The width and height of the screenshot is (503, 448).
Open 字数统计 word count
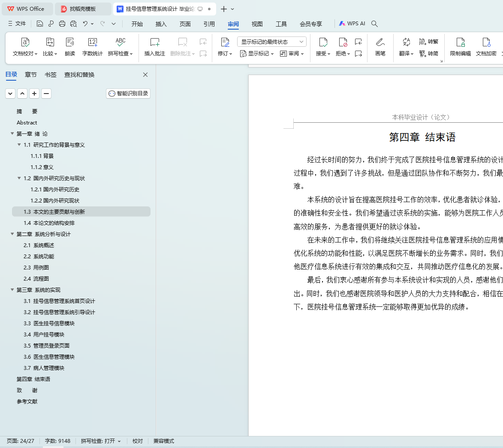coord(92,47)
